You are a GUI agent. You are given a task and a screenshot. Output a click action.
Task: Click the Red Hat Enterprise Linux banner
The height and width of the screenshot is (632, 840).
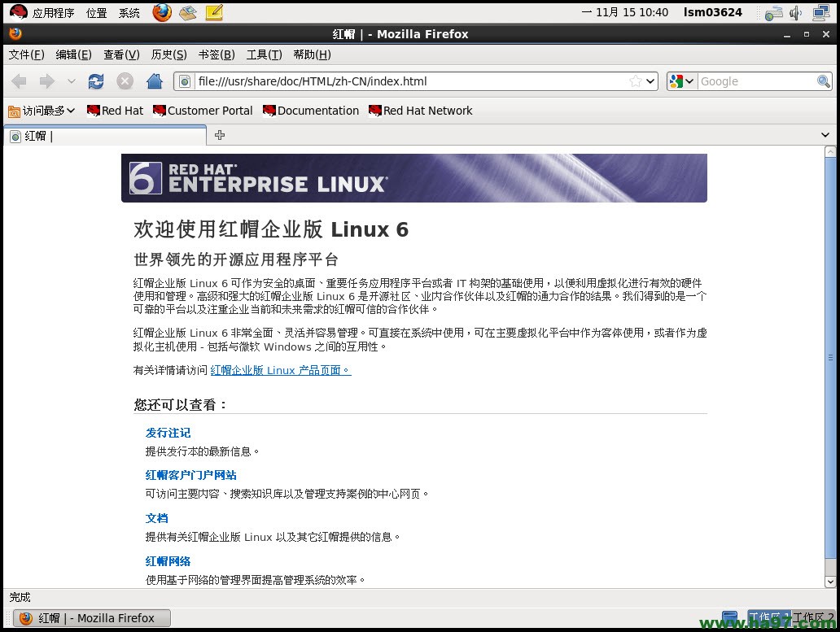[414, 178]
